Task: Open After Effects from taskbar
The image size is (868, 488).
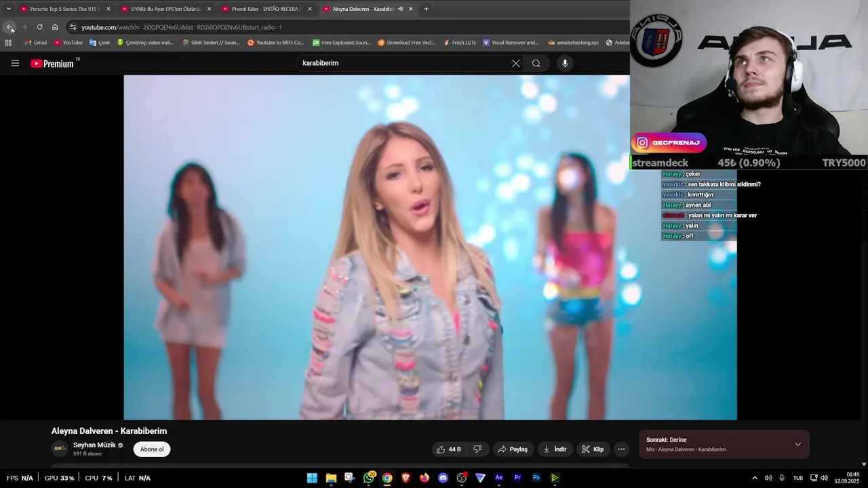Action: coord(499,478)
